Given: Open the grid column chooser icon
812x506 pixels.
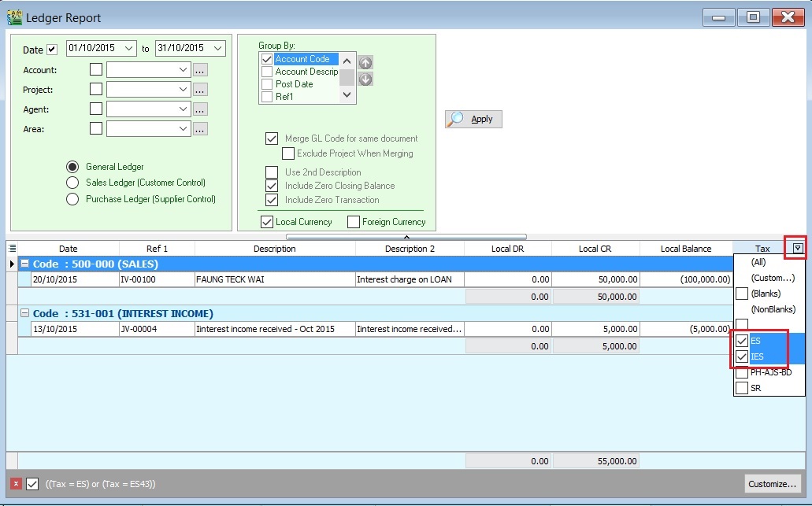Looking at the screenshot, I should click(12, 249).
